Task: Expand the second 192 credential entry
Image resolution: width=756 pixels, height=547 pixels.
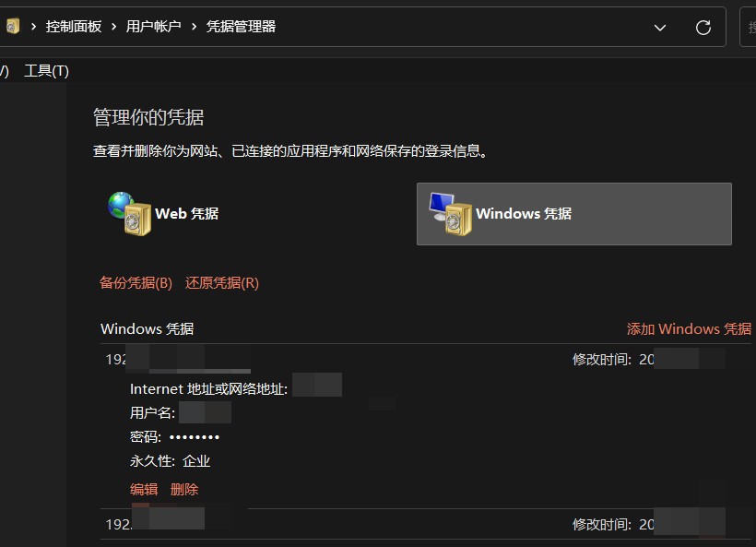Action: pyautogui.click(x=425, y=524)
